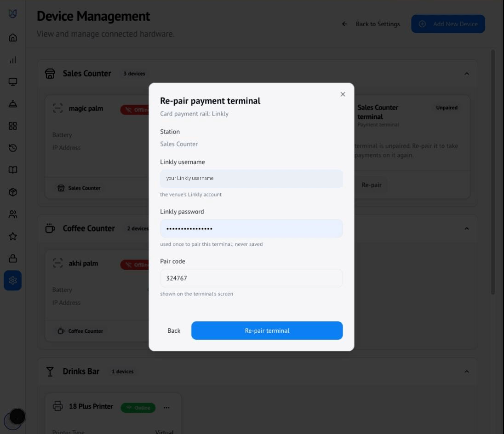Click the dark avatar circle at sidebar bottom
Viewport: 504px width, 434px height.
[x=17, y=417]
